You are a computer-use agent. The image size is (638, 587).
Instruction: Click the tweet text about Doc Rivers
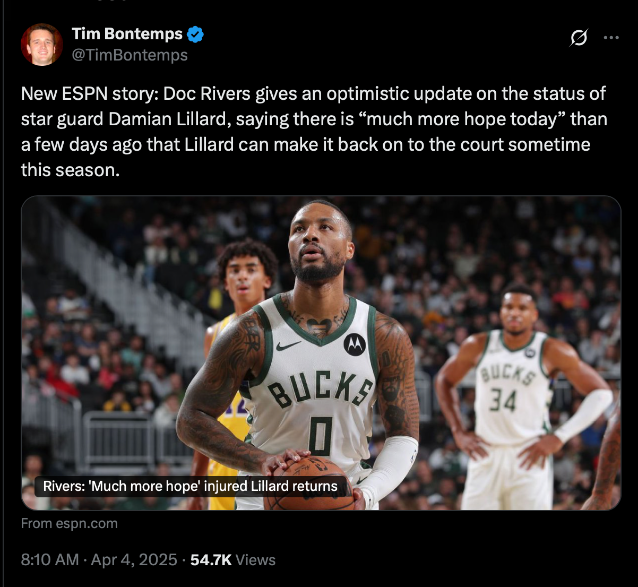coord(314,131)
